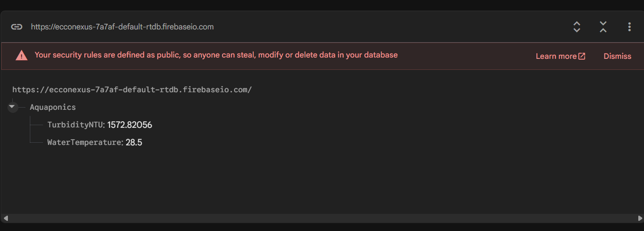Viewport: 644px width, 231px height.
Task: Dismiss the security rules warning
Action: (617, 56)
